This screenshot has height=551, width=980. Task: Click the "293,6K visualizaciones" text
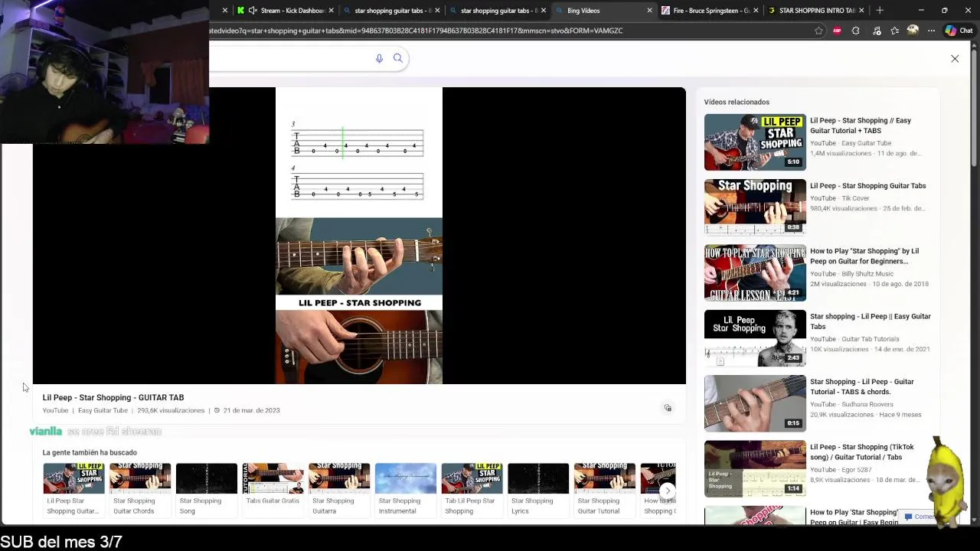(x=171, y=410)
